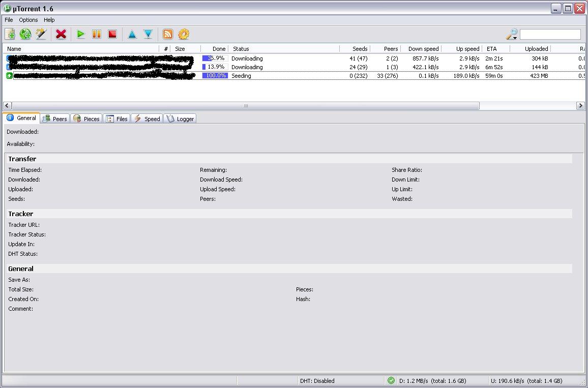Viewport: 588px width, 388px height.
Task: Focus the toolbar search input field
Action: [x=550, y=34]
